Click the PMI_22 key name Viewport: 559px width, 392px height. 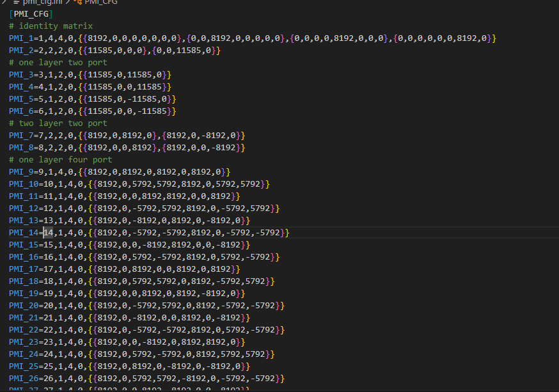click(x=24, y=330)
